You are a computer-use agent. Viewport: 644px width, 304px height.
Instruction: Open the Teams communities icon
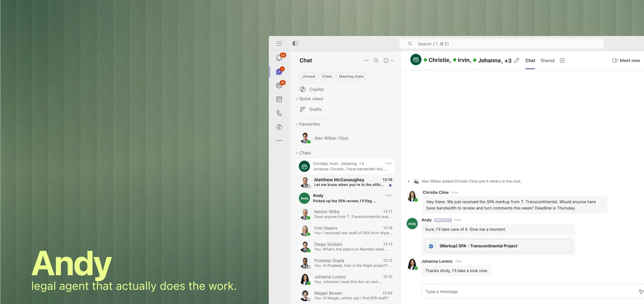[x=279, y=85]
